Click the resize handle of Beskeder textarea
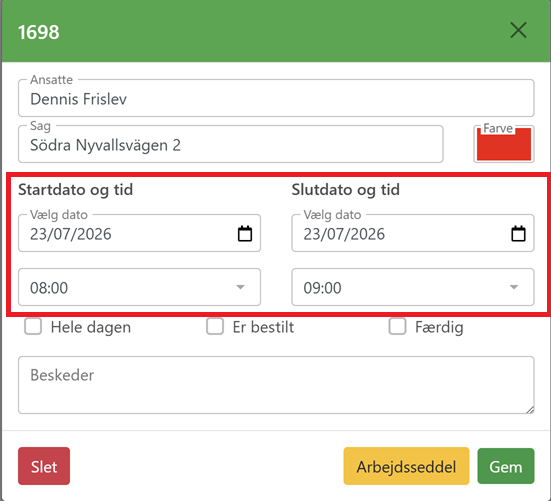Image resolution: width=551 pixels, height=501 pixels. point(530,409)
